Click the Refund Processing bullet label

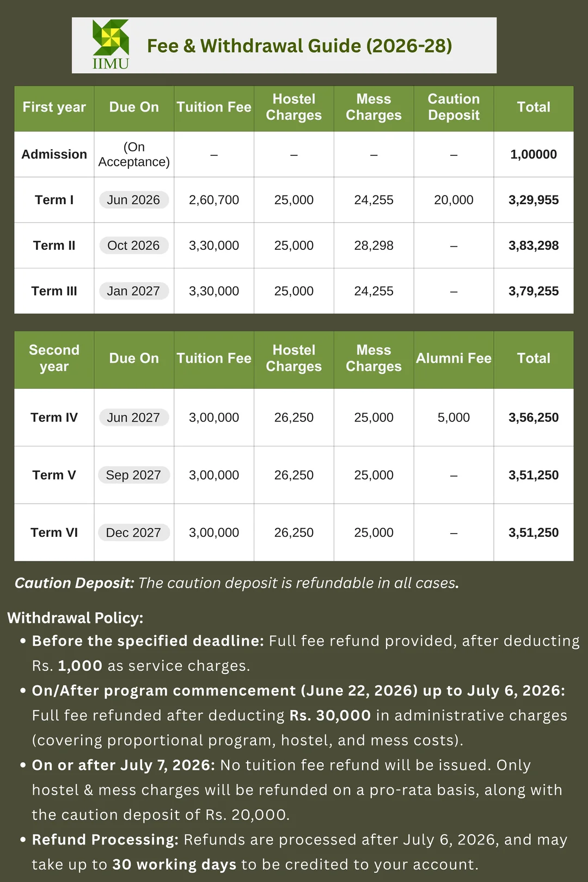(105, 840)
